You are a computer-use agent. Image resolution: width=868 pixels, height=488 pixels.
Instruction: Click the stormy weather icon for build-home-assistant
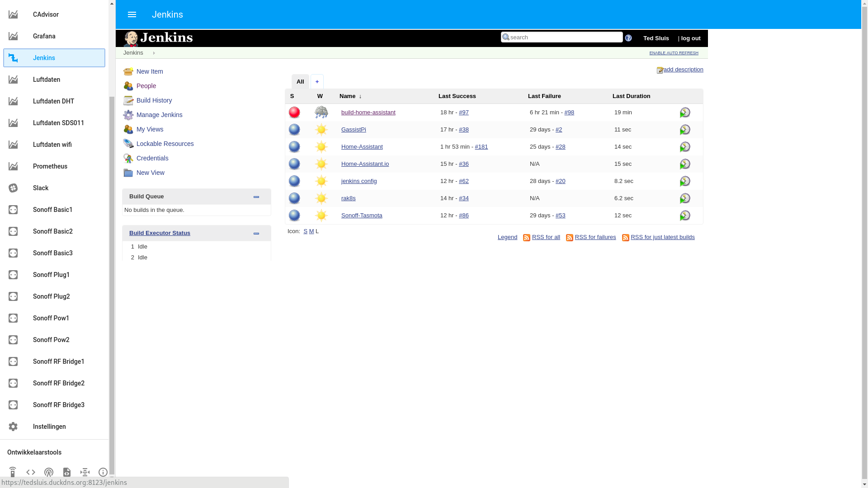(x=321, y=113)
